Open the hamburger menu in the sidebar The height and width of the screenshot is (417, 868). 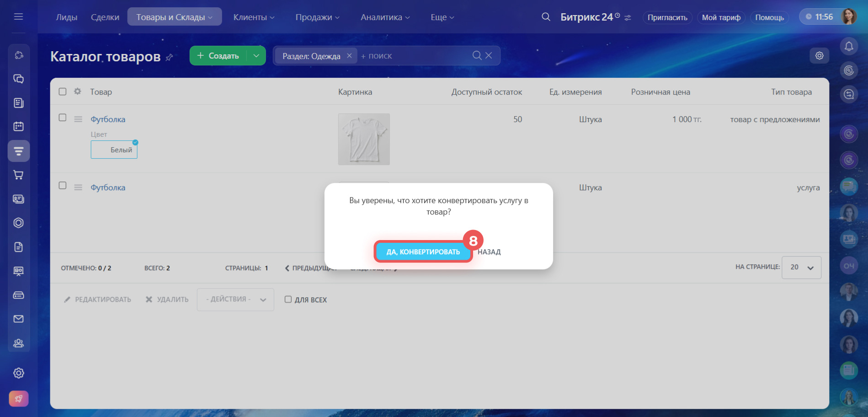coord(18,17)
